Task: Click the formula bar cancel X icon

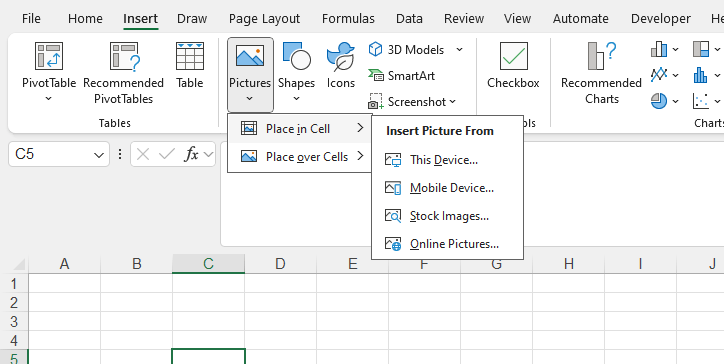Action: 143,154
